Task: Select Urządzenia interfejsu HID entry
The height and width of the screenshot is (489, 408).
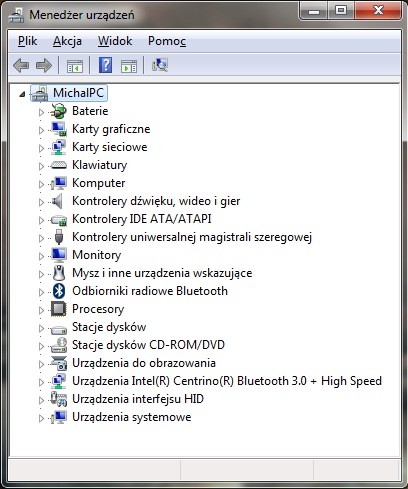Action: tap(138, 399)
